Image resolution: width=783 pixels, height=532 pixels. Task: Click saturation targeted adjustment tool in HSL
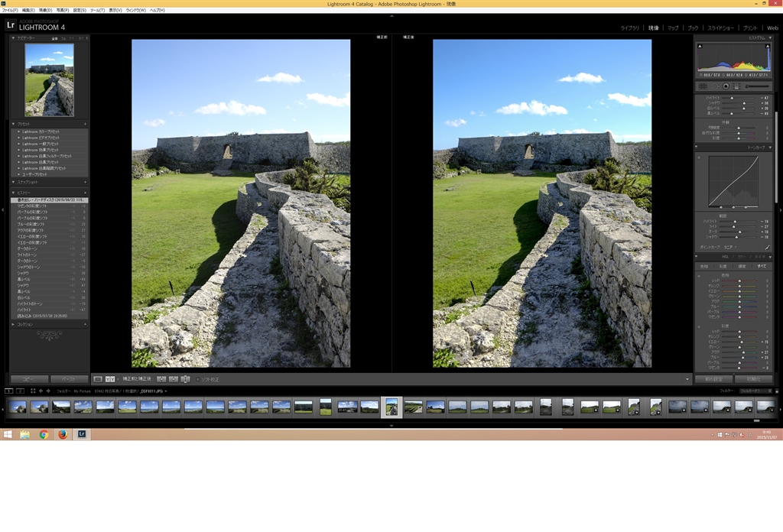point(699,326)
